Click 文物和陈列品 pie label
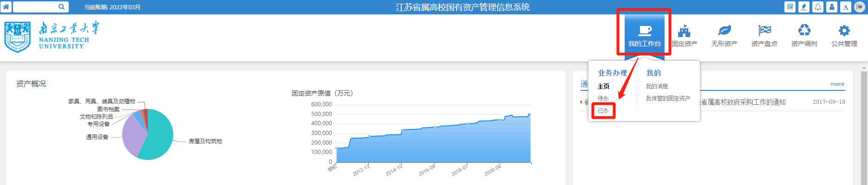The image size is (868, 185). pos(96,116)
